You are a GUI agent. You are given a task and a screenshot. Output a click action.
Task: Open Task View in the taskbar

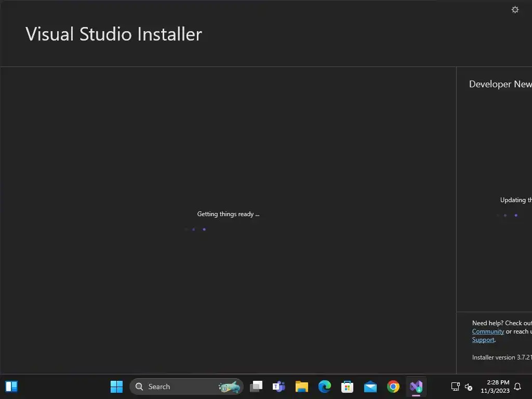click(x=256, y=387)
